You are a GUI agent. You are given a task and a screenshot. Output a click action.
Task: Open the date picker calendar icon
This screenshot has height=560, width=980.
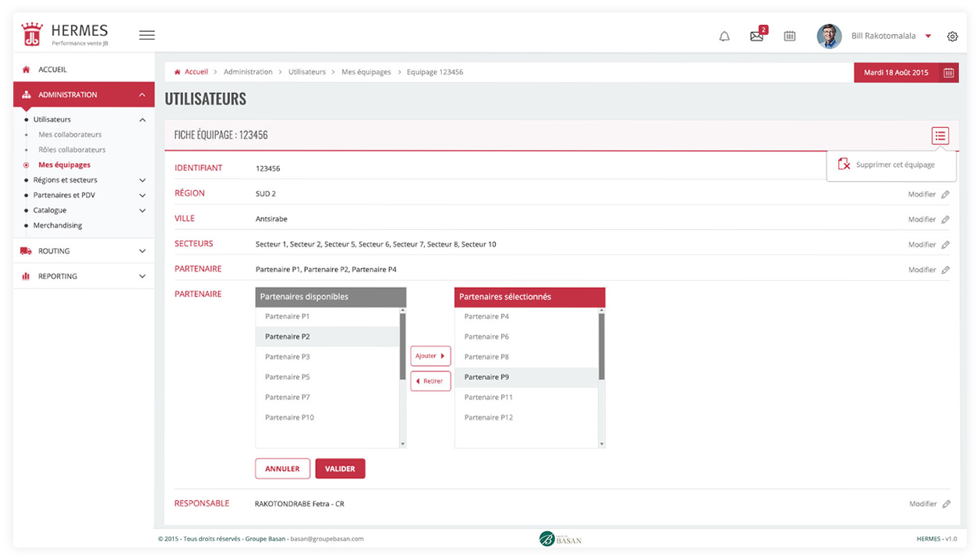point(949,73)
